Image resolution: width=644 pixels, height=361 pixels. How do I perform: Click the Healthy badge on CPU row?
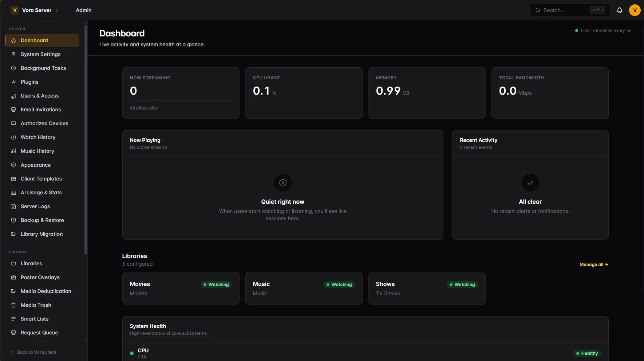click(x=587, y=353)
